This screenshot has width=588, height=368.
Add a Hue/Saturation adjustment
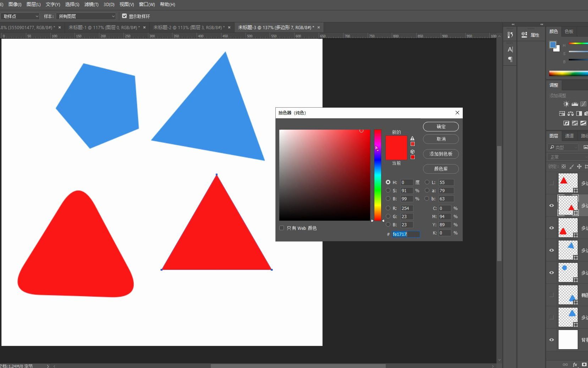(x=562, y=114)
